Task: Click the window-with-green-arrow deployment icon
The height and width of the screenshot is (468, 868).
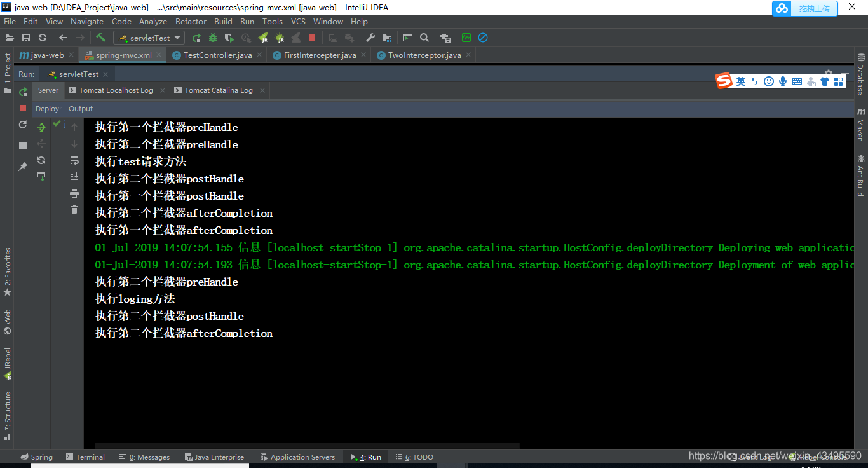Action: (x=41, y=177)
